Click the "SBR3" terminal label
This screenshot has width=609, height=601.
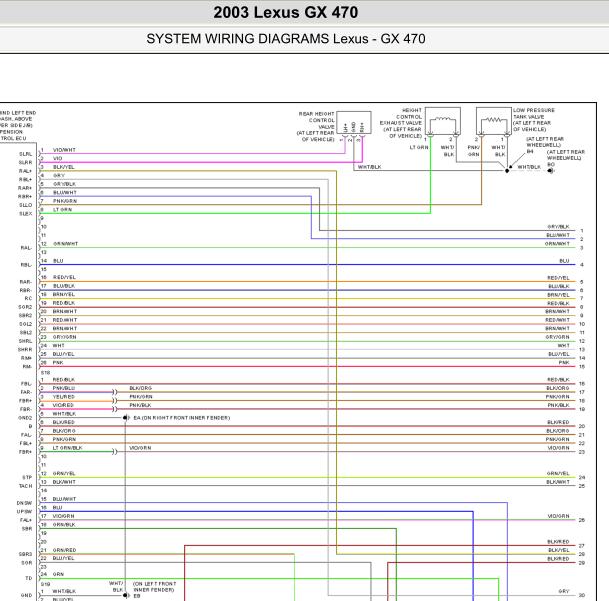(26, 554)
